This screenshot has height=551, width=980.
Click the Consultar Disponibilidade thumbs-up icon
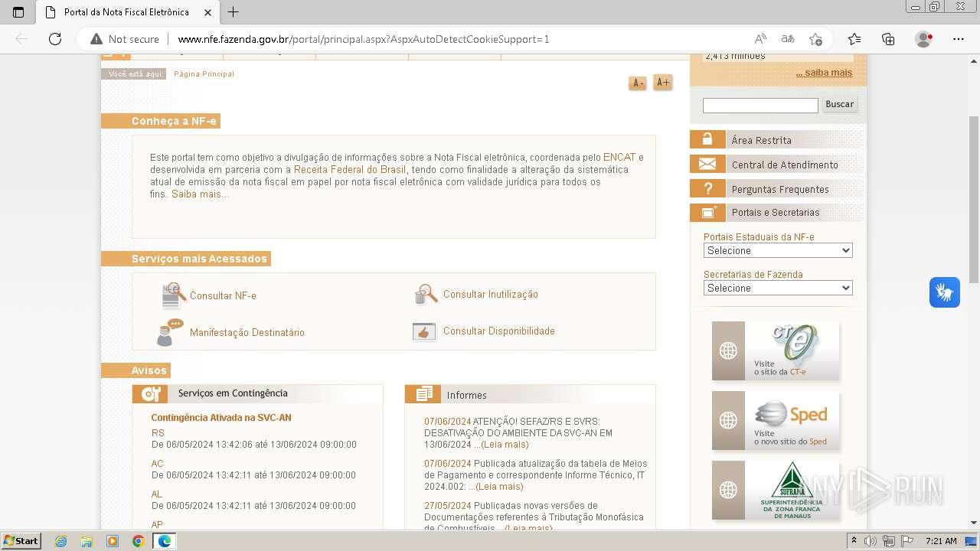423,331
